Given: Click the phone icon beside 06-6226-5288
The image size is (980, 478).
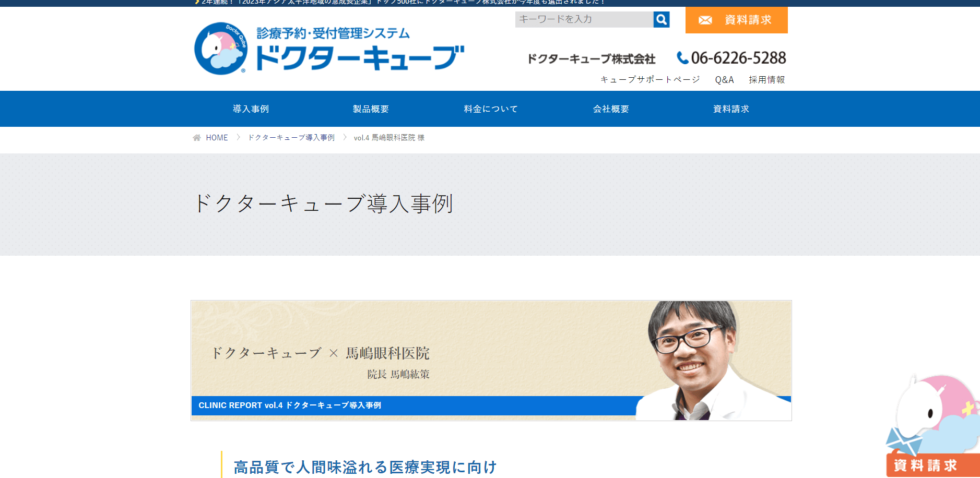Looking at the screenshot, I should pyautogui.click(x=682, y=58).
